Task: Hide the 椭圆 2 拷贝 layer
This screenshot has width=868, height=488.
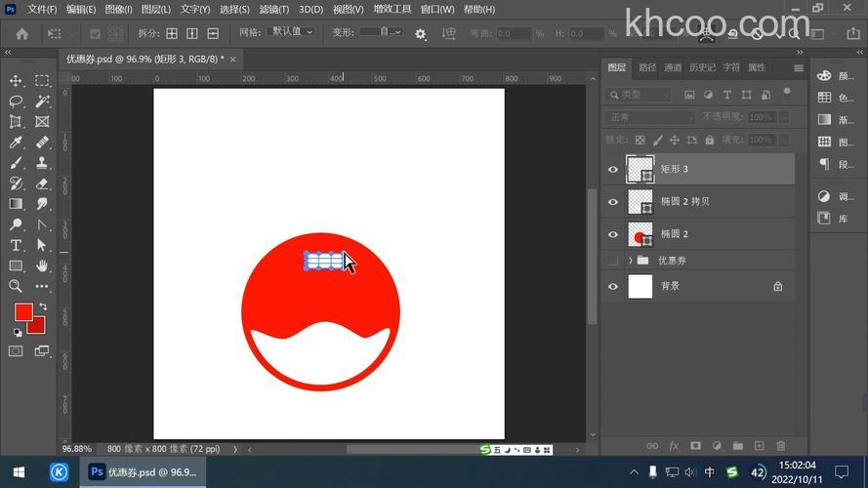Action: [x=613, y=202]
